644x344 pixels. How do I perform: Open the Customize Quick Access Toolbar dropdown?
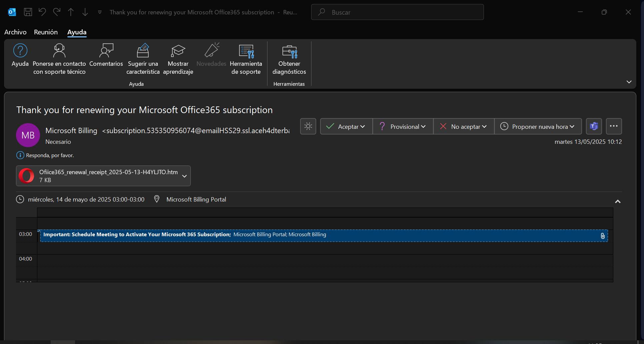(x=100, y=12)
